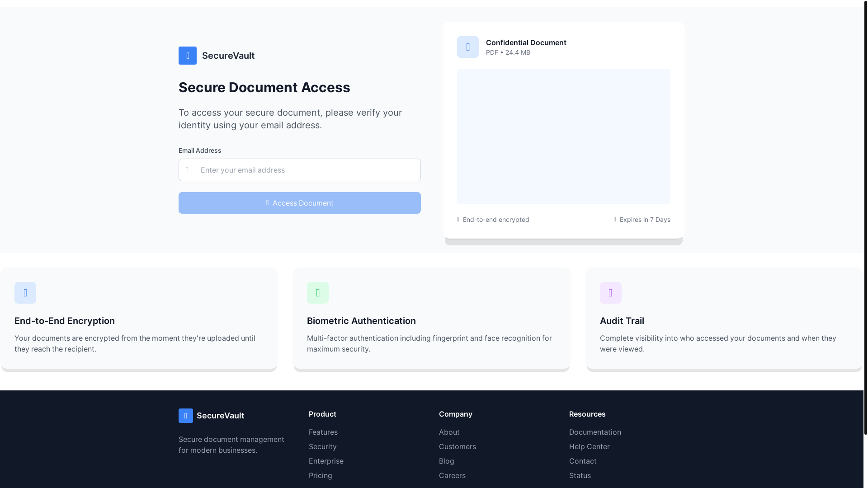This screenshot has height=488, width=868.
Task: Click the Biometric Authentication card heading
Action: tap(361, 321)
